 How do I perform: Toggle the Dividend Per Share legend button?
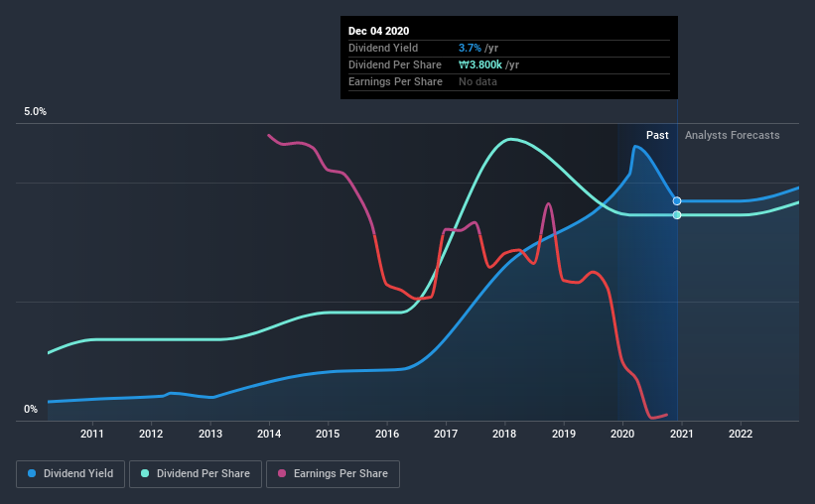196,474
